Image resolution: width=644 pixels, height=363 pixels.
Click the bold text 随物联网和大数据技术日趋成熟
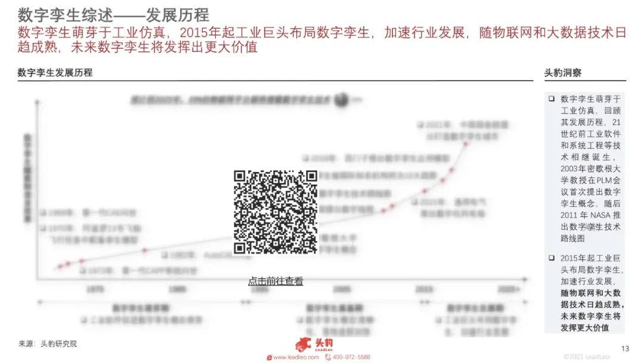[x=592, y=299]
